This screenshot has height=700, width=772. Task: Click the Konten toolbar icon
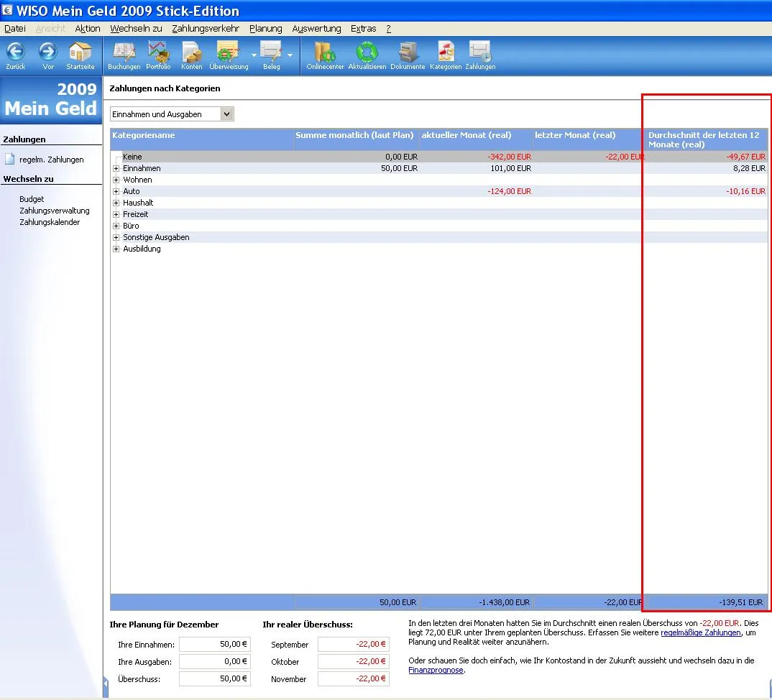191,52
